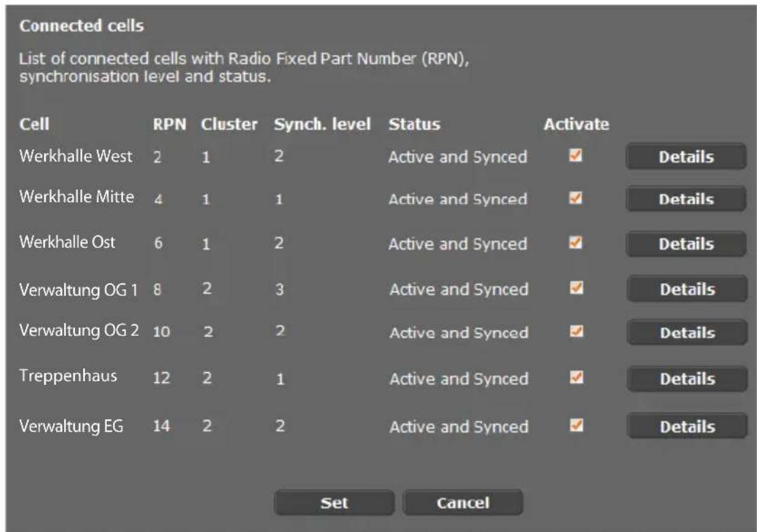
Task: Click the Set button
Action: pos(334,503)
